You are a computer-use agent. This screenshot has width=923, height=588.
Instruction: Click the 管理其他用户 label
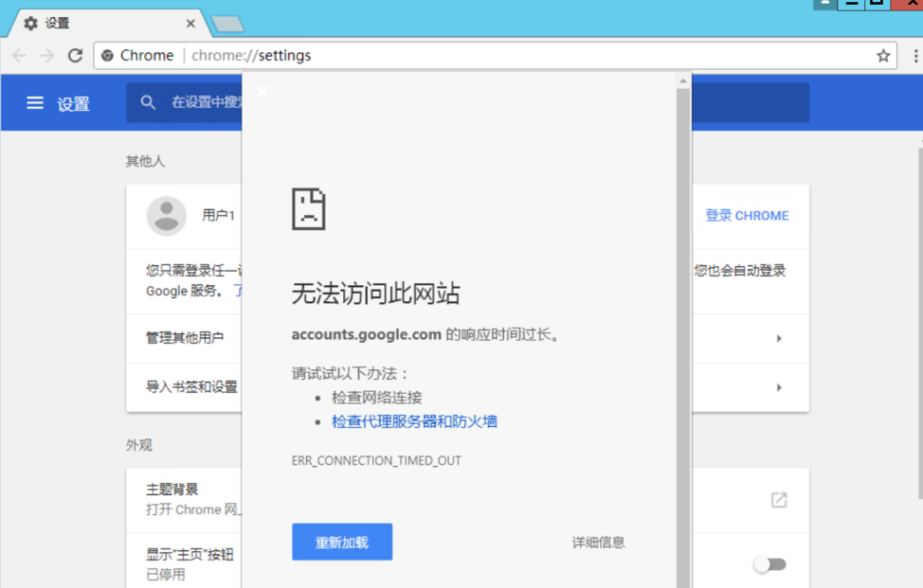185,337
